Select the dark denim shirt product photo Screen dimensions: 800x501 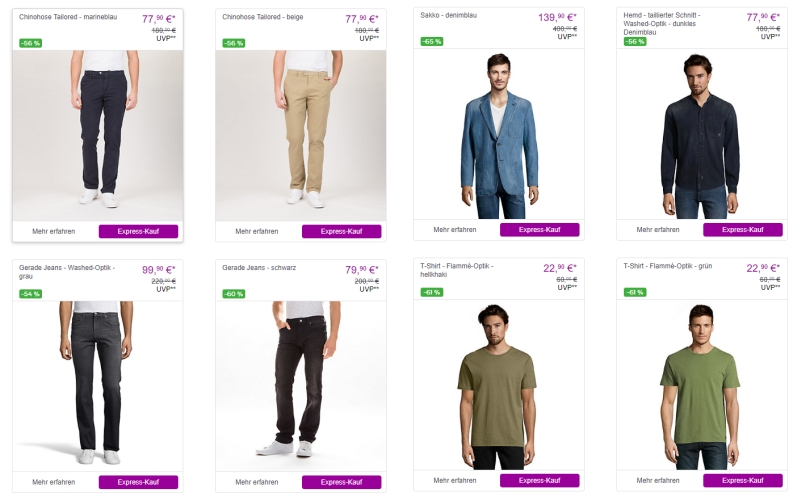[x=701, y=135]
